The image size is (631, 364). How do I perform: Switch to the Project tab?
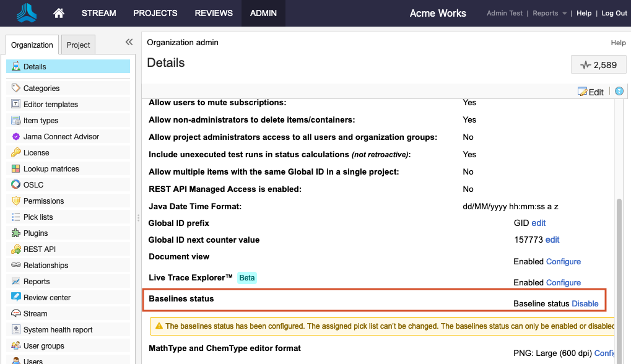(x=78, y=45)
